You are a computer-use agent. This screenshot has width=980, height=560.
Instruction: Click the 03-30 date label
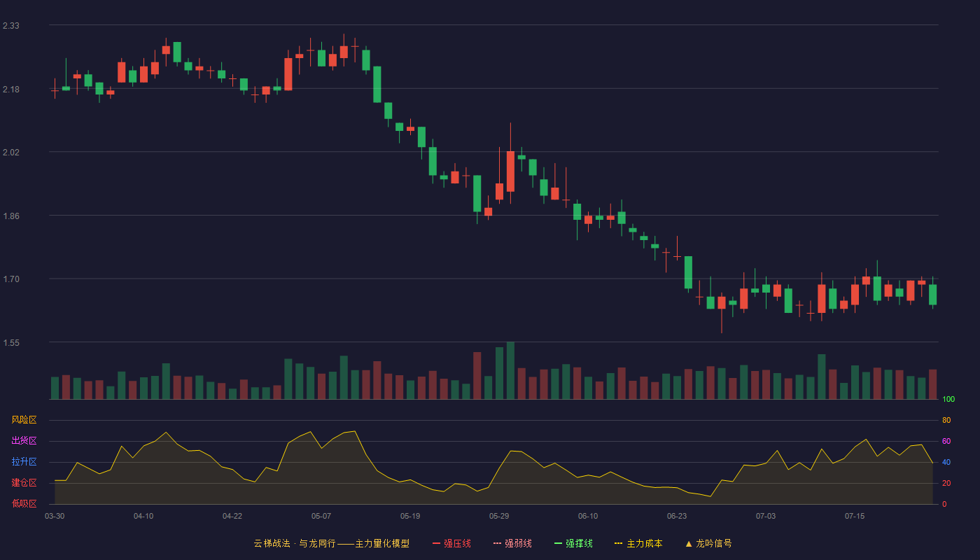click(55, 516)
